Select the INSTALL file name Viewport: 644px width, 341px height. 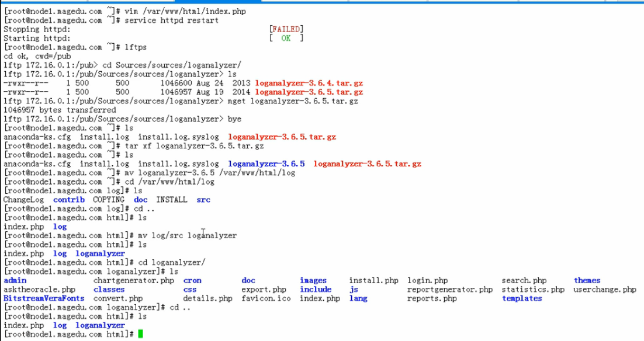pyautogui.click(x=172, y=200)
